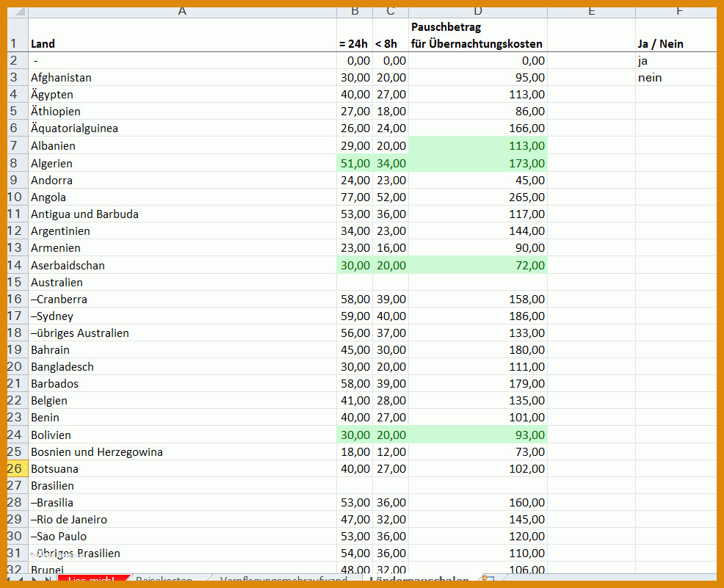Click green 173,00 overnight value for Algerien
This screenshot has height=588, width=724.
point(478,163)
